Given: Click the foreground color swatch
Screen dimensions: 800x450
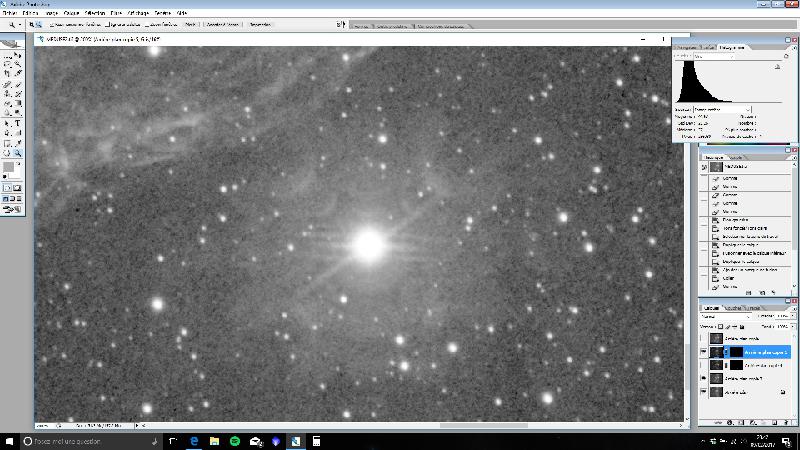Looking at the screenshot, I should click(8, 166).
